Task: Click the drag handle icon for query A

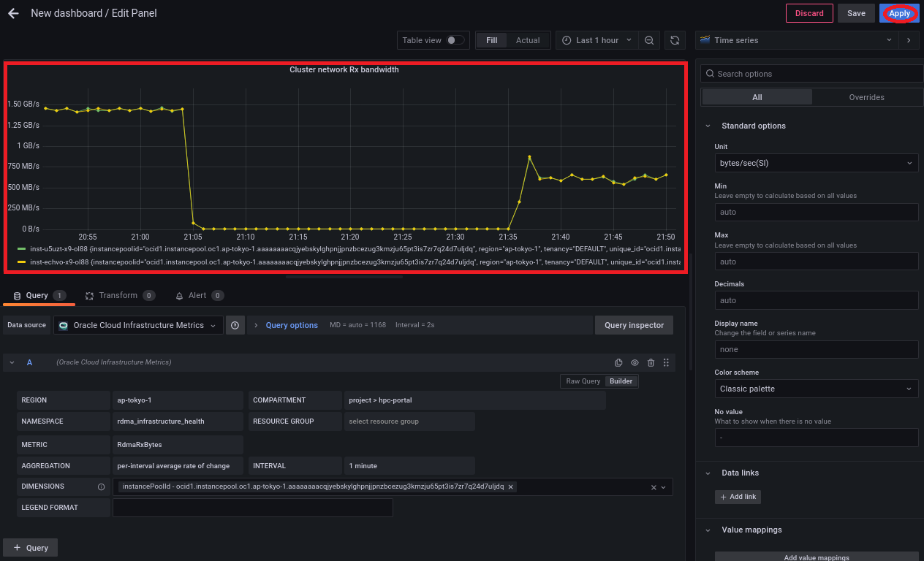Action: [x=666, y=363]
